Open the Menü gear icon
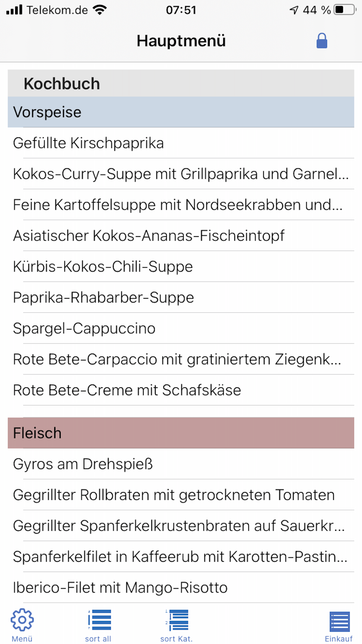 pos(22,620)
